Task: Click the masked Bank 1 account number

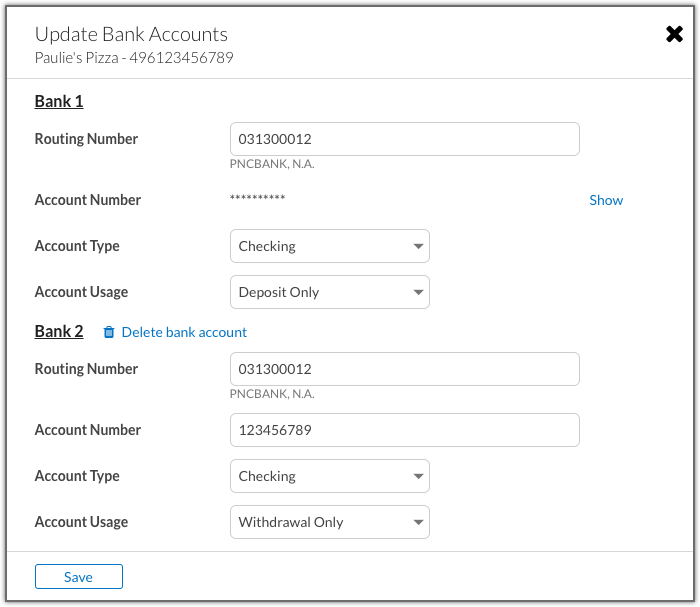Action: pyautogui.click(x=257, y=198)
